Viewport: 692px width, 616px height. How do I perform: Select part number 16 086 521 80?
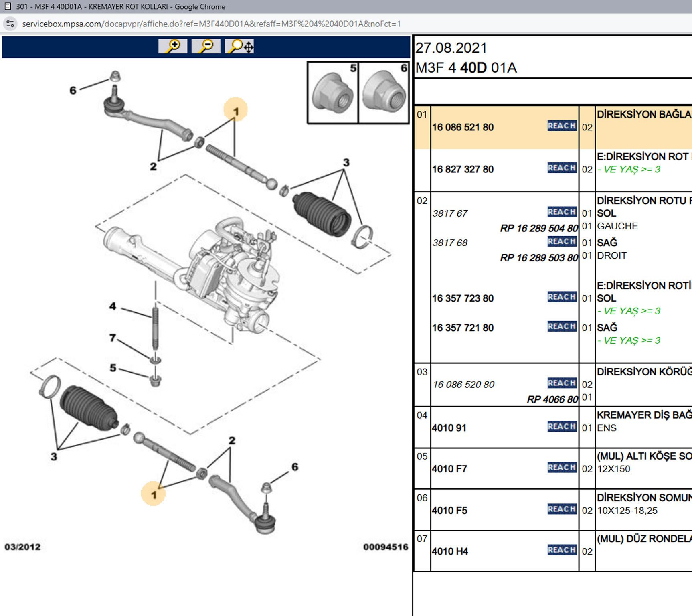[463, 127]
